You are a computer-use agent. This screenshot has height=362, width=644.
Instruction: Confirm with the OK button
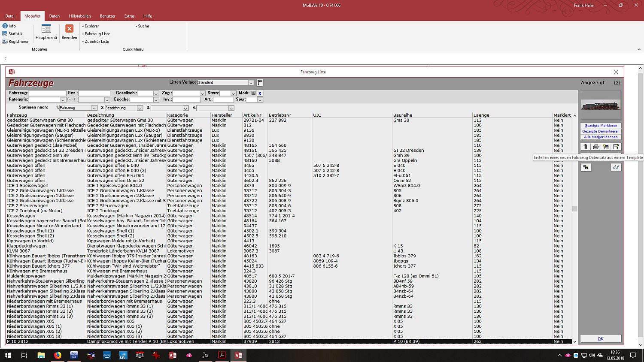601,339
